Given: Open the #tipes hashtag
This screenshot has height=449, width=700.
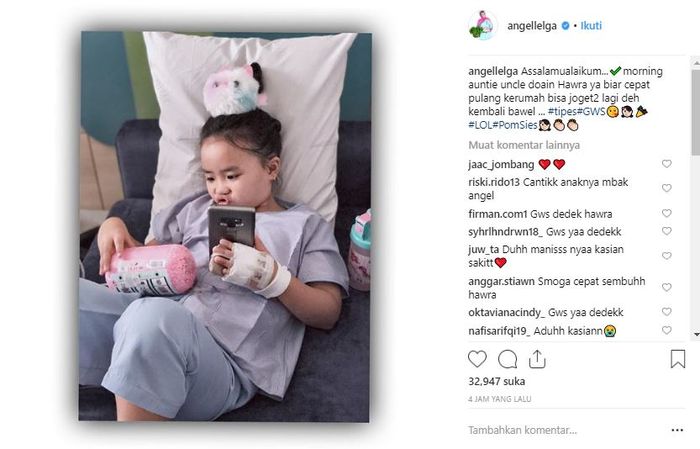Looking at the screenshot, I should [562, 111].
